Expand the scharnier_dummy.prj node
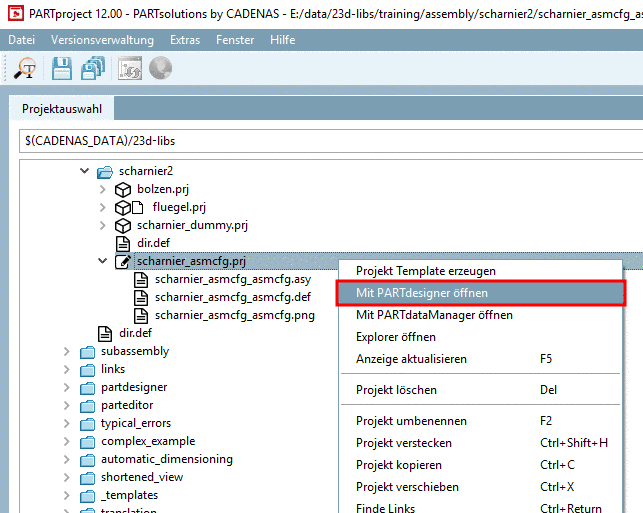The image size is (643, 513). 103,225
